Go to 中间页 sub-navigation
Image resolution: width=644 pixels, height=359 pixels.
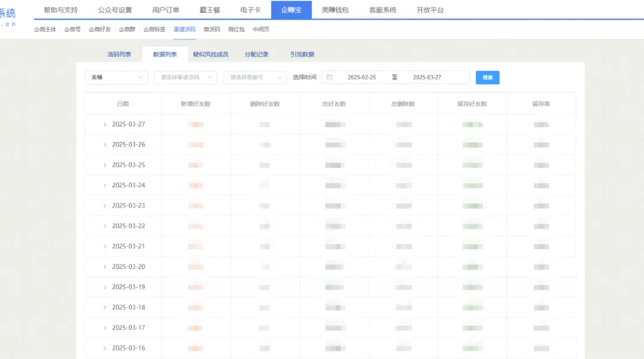(x=261, y=29)
